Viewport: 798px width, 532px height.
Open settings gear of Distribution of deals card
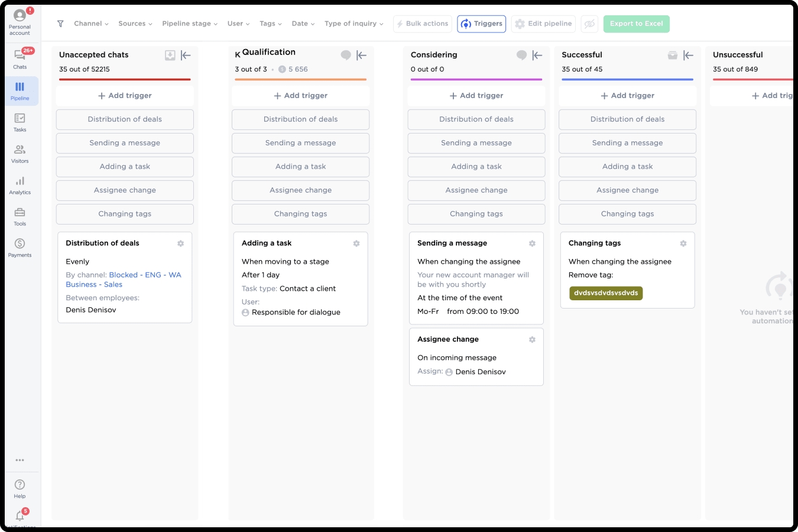point(181,244)
